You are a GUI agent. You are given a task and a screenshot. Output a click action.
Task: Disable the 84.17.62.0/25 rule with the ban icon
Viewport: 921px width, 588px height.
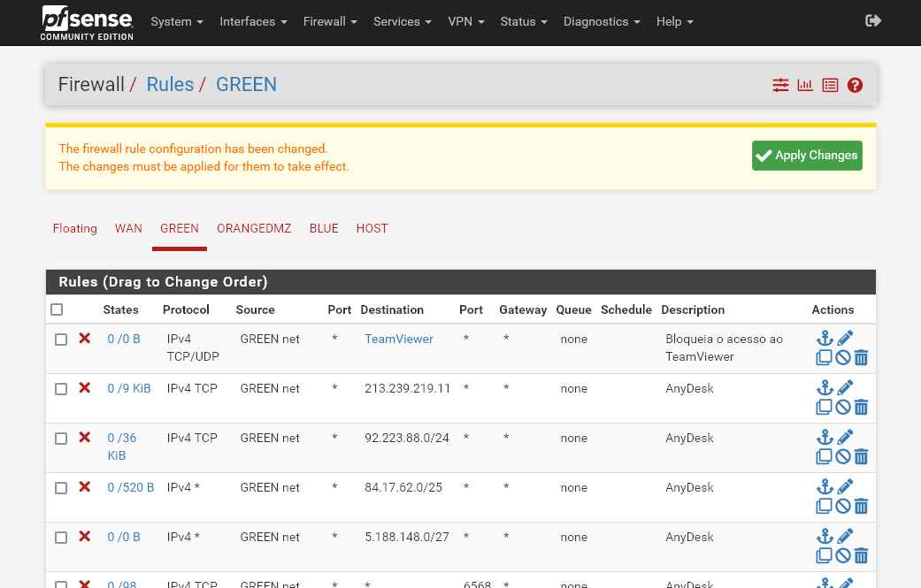842,505
